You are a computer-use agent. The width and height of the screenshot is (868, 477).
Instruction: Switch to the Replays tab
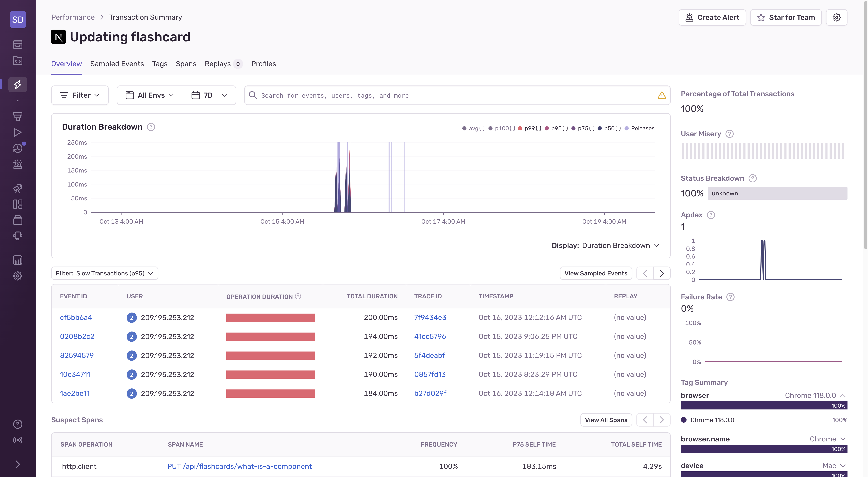tap(223, 64)
